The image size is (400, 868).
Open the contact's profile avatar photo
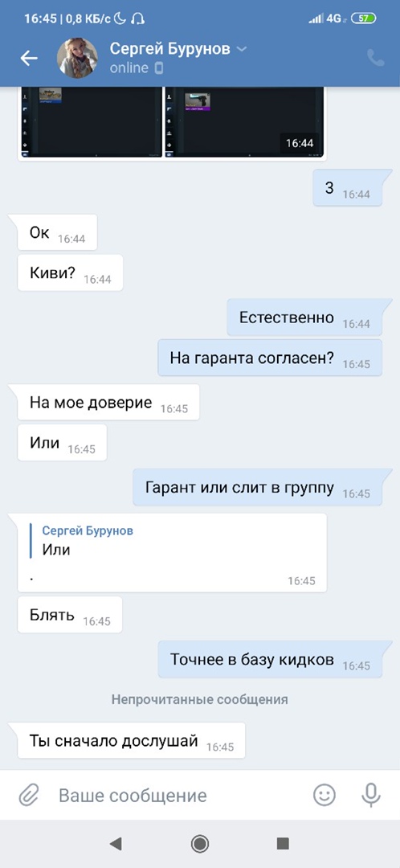point(77,58)
